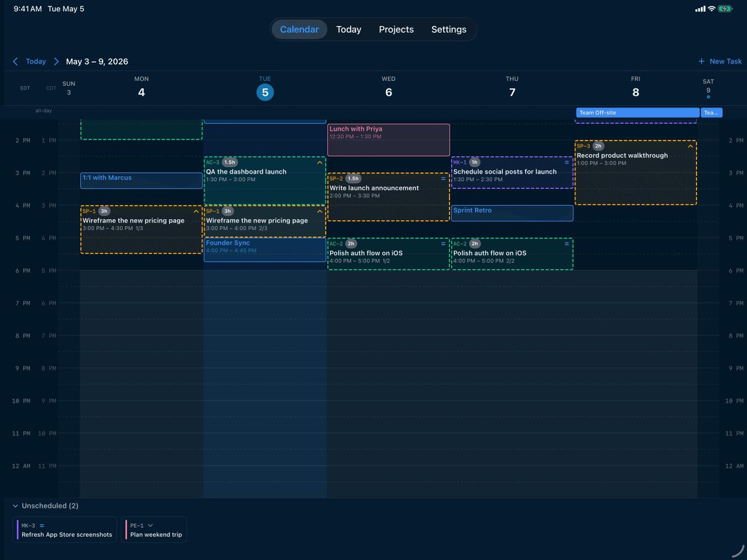Click priority icon on Schedule social posts task

click(x=566, y=162)
